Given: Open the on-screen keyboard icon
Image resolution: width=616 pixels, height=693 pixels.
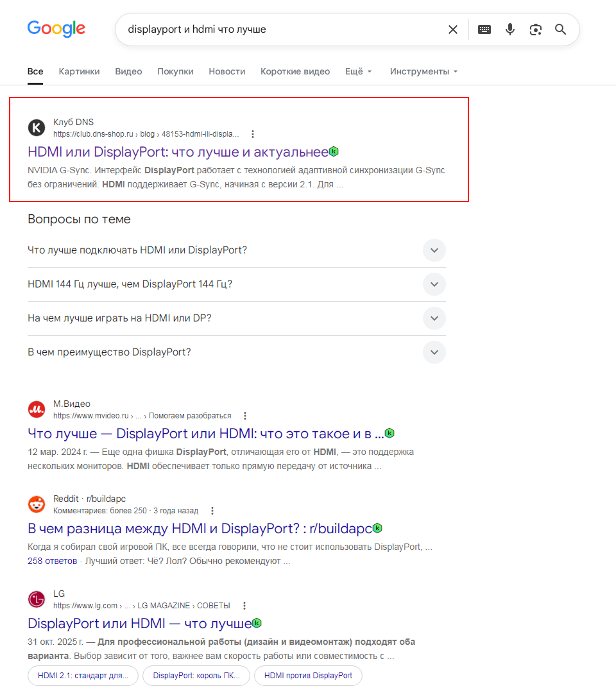Looking at the screenshot, I should 484,30.
